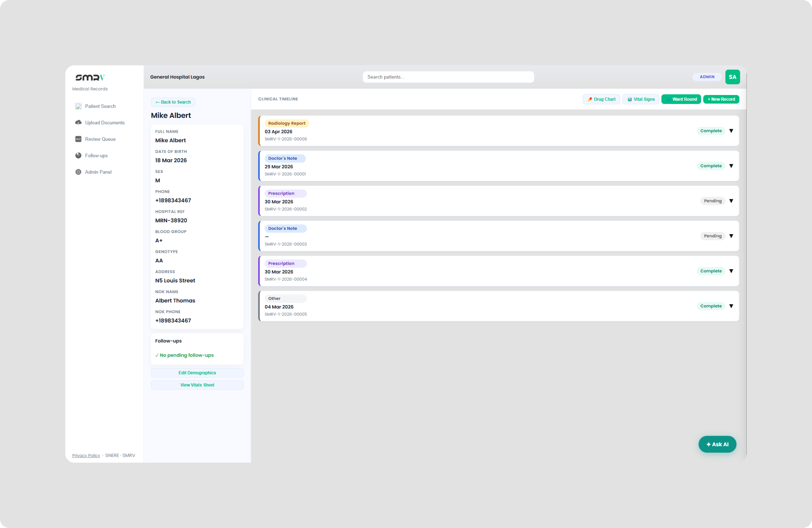Expand the undated Doctor's Note record
Screen dimensions: 812x528
[x=731, y=236]
